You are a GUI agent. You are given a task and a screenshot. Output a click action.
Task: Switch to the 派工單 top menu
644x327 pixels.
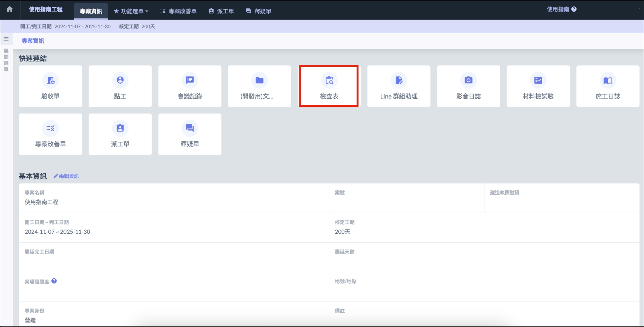(221, 11)
